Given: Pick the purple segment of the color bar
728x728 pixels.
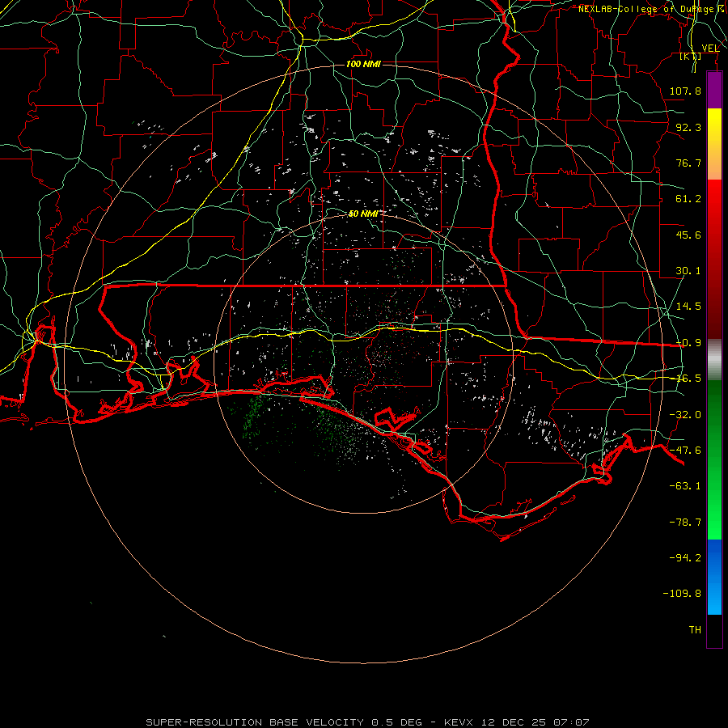Looking at the screenshot, I should pos(714,90).
